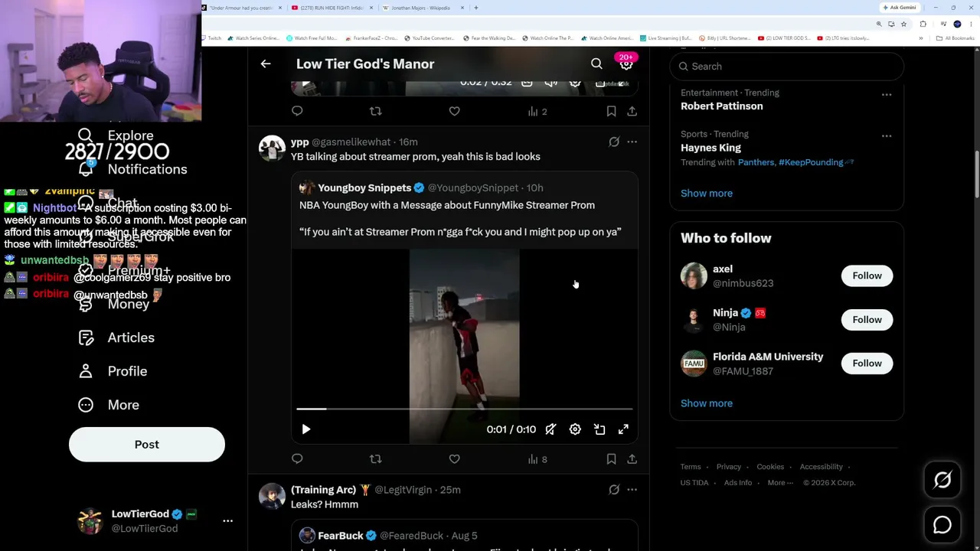Expand YoungBoy video to fullscreen
Viewport: 980px width, 551px height.
click(623, 429)
